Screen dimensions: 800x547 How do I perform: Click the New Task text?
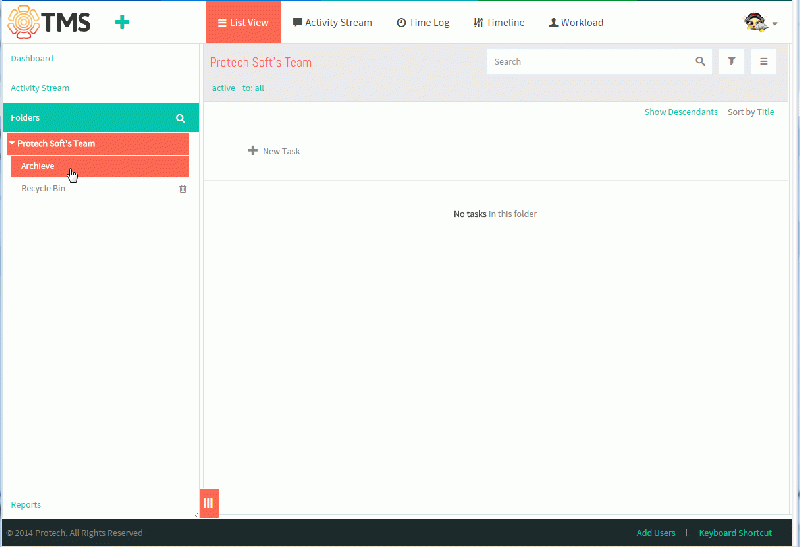[x=281, y=151]
